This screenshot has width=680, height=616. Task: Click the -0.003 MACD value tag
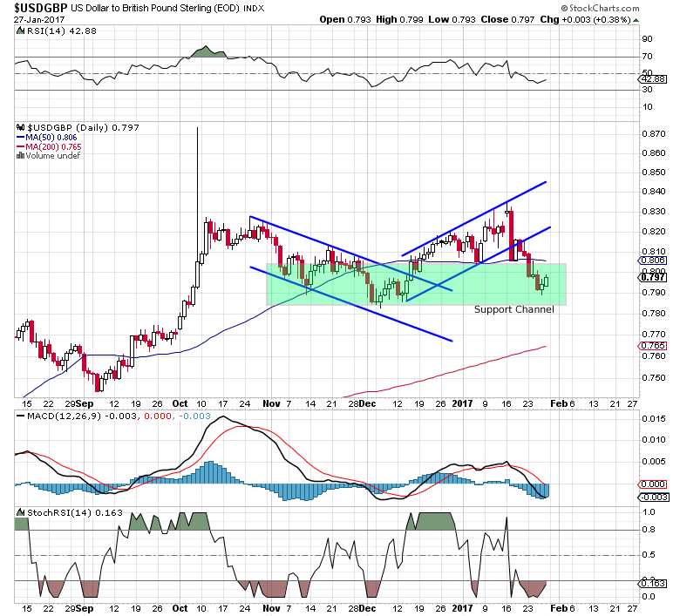point(653,497)
